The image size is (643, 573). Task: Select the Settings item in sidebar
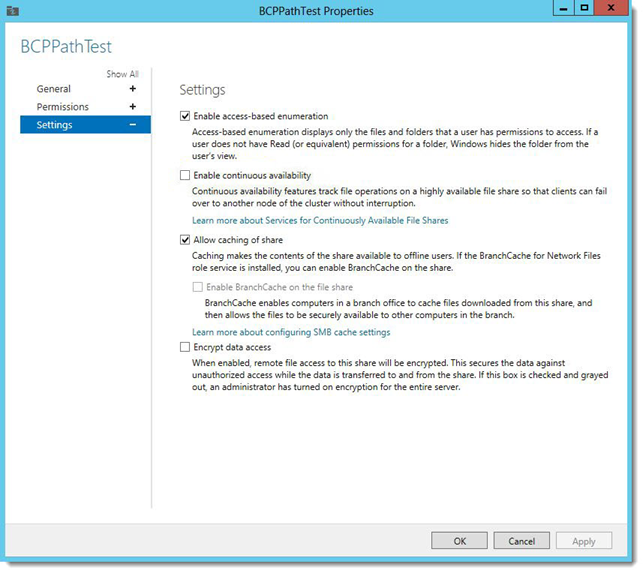tap(54, 125)
